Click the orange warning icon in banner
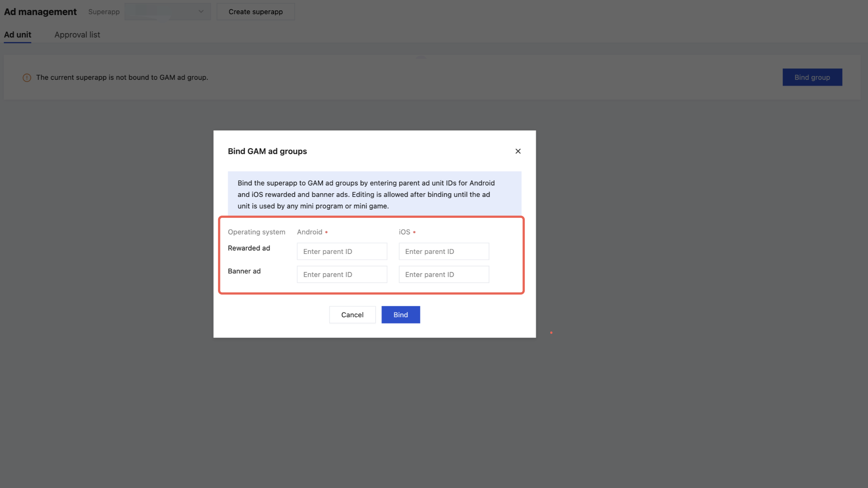 27,78
